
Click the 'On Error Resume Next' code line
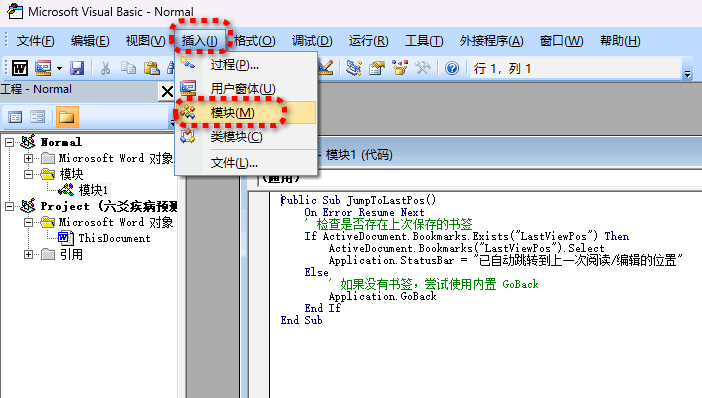[x=364, y=212]
